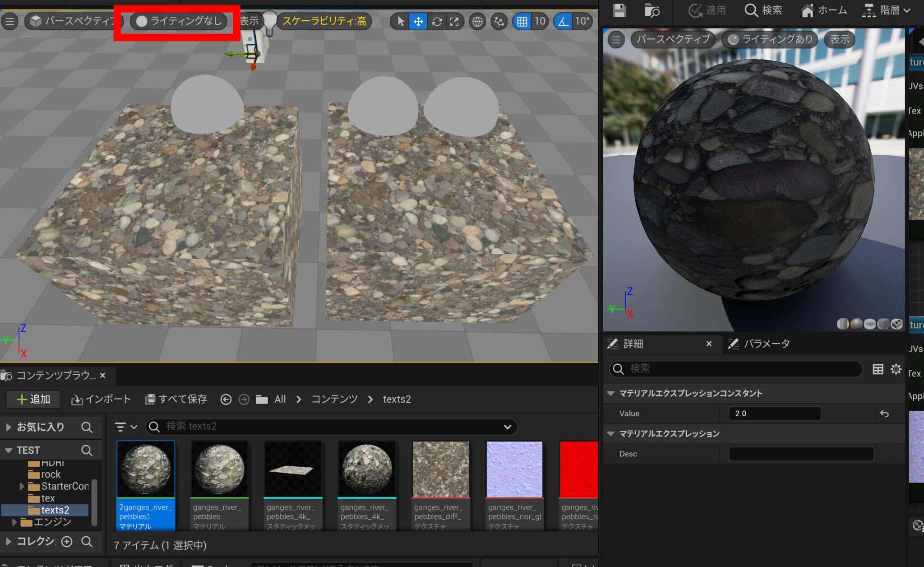Select the sphere preview shape under the material preview
Viewport: 924px width, 567px height.
tap(856, 324)
